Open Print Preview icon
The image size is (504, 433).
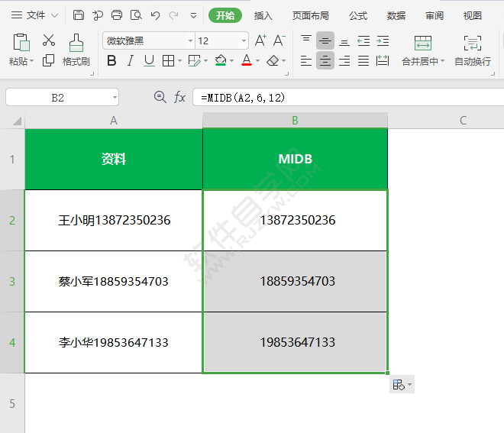coord(136,15)
